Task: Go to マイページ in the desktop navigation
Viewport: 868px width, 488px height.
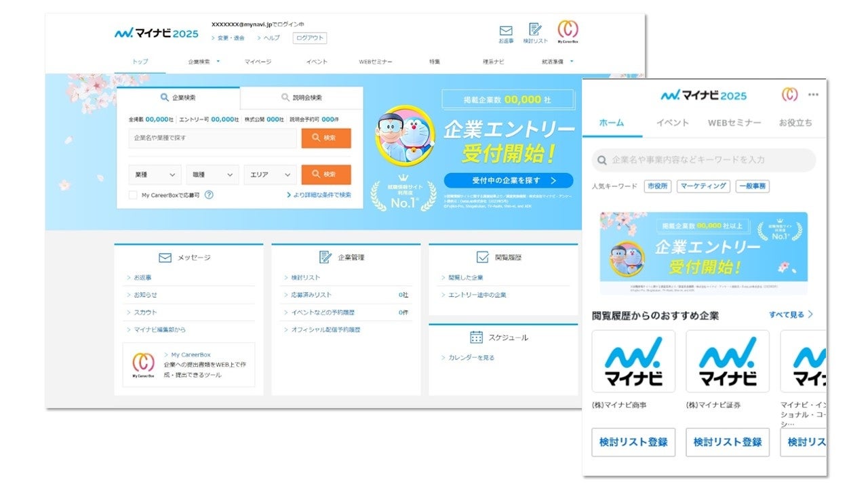Action: pyautogui.click(x=258, y=62)
